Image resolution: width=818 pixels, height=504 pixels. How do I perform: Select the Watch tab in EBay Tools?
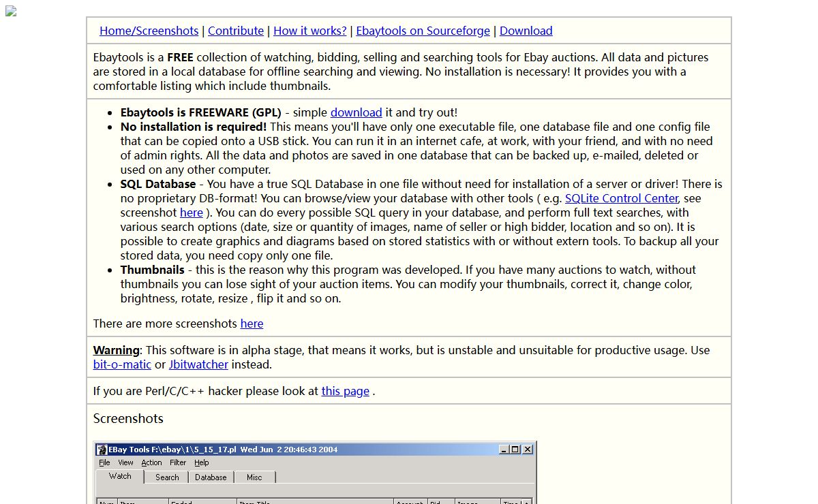120,476
